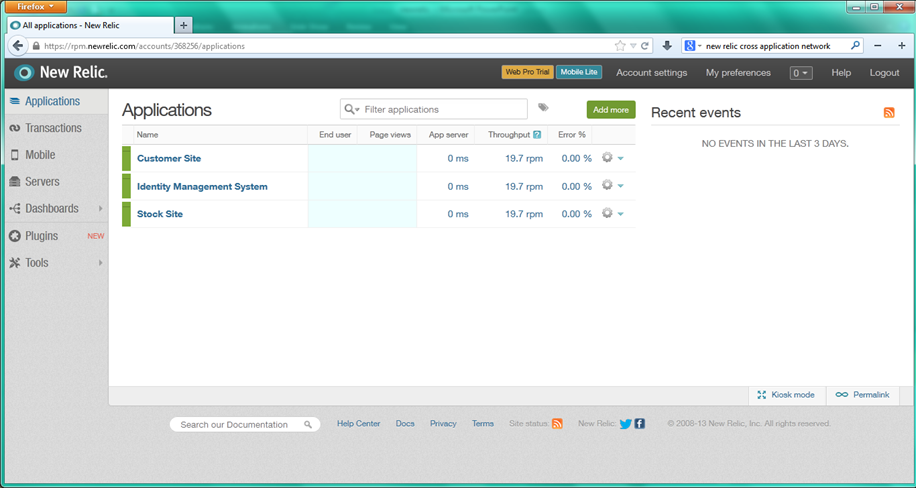Open the Identity Management System application link

pyautogui.click(x=202, y=186)
